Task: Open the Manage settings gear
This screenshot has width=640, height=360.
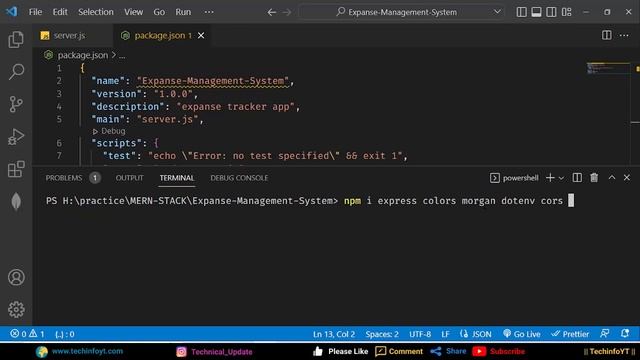Action: (x=16, y=309)
